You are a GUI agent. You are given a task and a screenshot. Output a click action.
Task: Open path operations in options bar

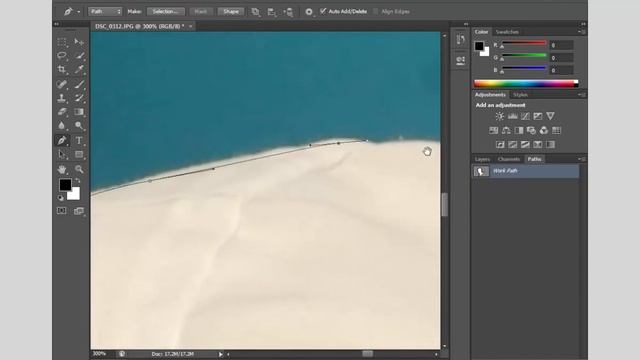tap(256, 12)
